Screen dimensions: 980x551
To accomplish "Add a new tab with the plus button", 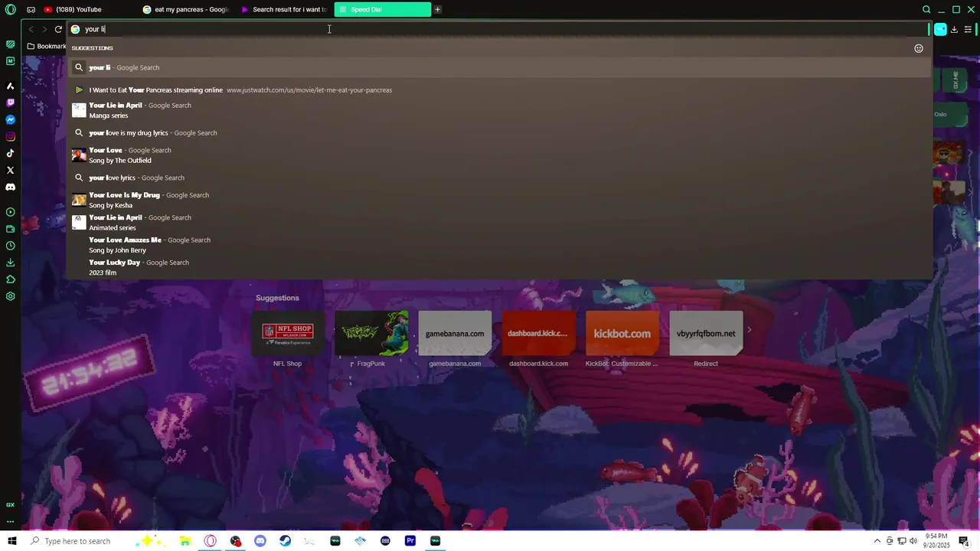I will coord(437,9).
